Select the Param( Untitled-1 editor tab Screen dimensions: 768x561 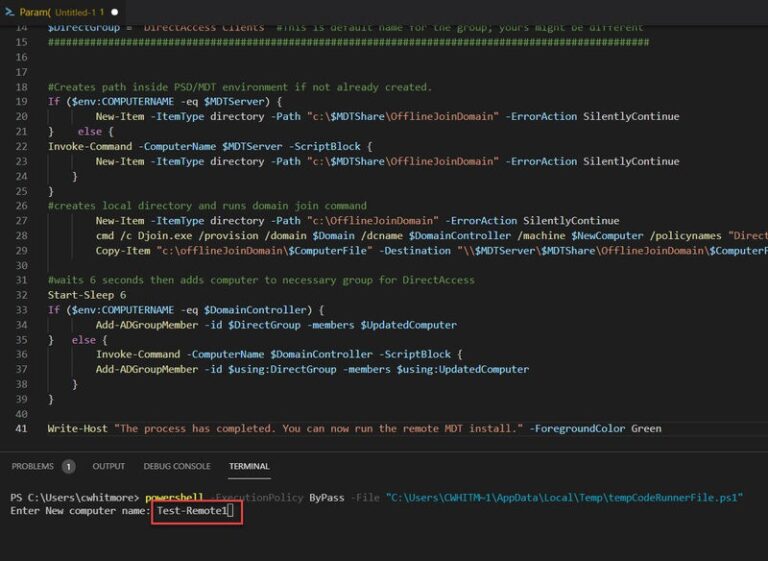pos(62,11)
